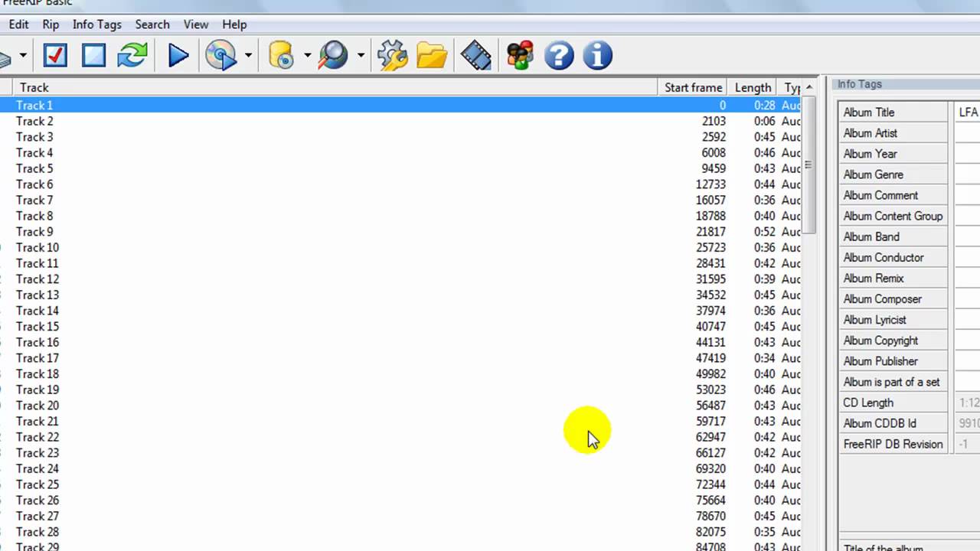The image size is (980, 551).
Task: Click the empty Album Year value field
Action: tap(968, 153)
